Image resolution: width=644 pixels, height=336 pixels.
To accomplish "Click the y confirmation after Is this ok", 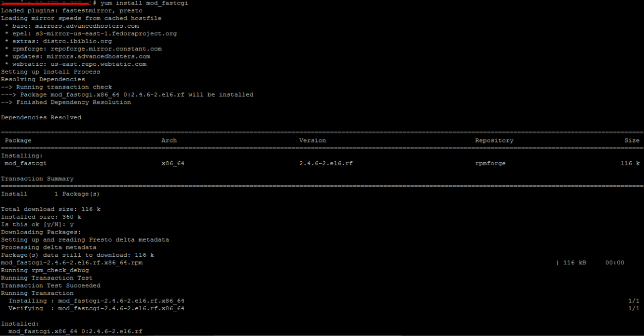I will [x=72, y=224].
